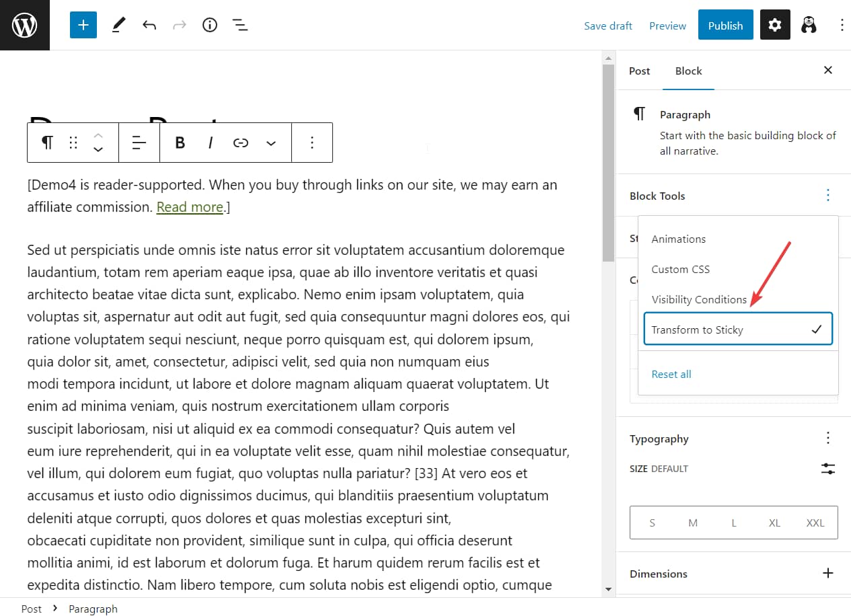
Task: Toggle bold formatting
Action: [180, 143]
